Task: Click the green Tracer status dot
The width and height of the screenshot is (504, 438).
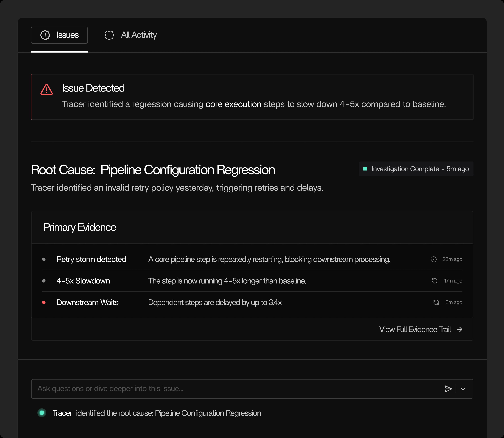Action: point(42,413)
